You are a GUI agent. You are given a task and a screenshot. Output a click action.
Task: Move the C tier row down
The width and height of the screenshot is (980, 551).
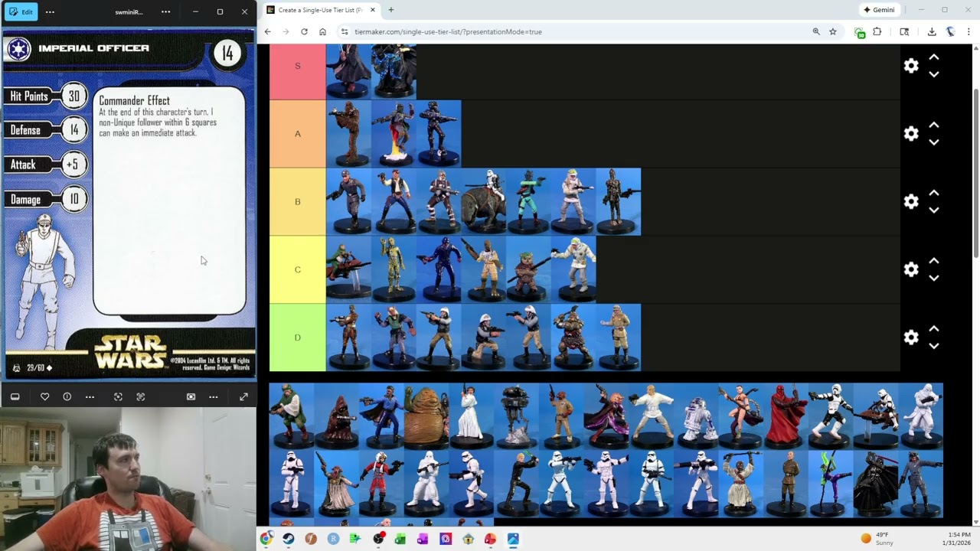(934, 278)
